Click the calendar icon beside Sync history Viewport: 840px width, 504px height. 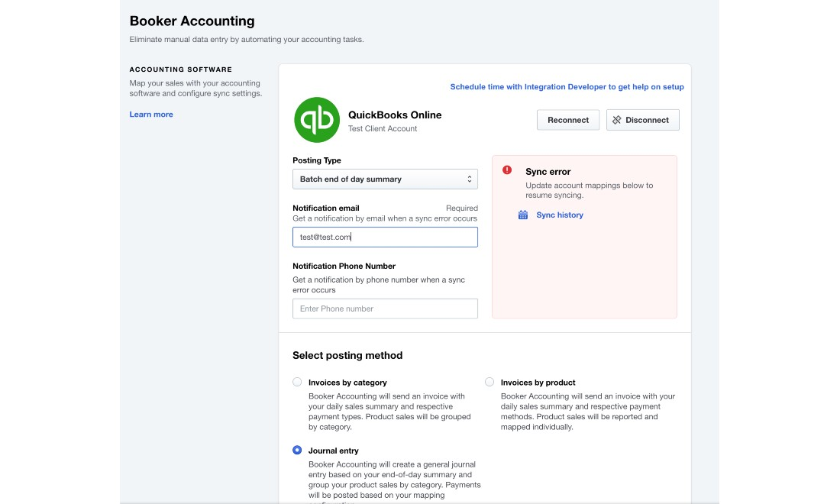point(523,215)
